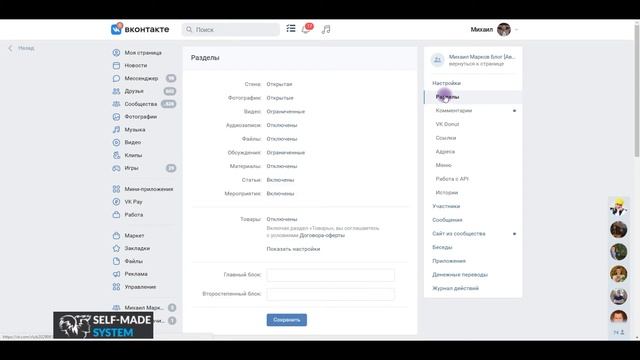Open the VKontakte home logo
The height and width of the screenshot is (360, 640).
pyautogui.click(x=140, y=29)
